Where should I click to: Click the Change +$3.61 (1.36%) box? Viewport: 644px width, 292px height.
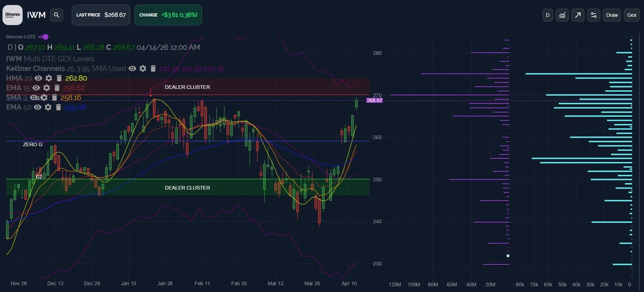168,15
